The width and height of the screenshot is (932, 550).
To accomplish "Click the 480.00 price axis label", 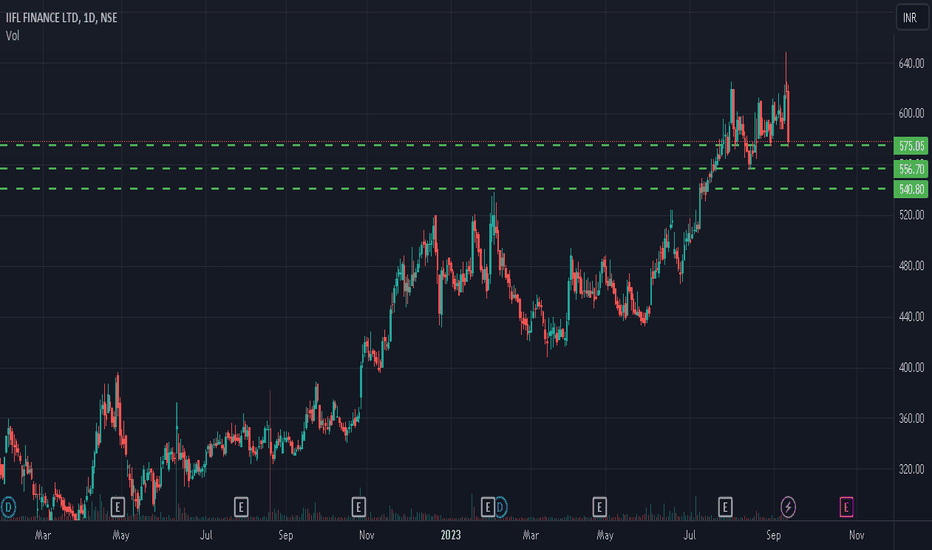I will [911, 266].
